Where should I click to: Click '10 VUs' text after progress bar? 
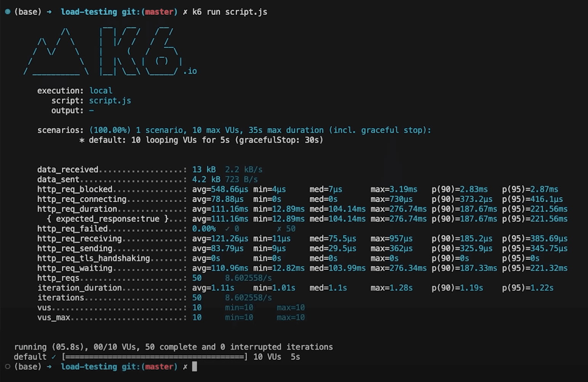[267, 357]
